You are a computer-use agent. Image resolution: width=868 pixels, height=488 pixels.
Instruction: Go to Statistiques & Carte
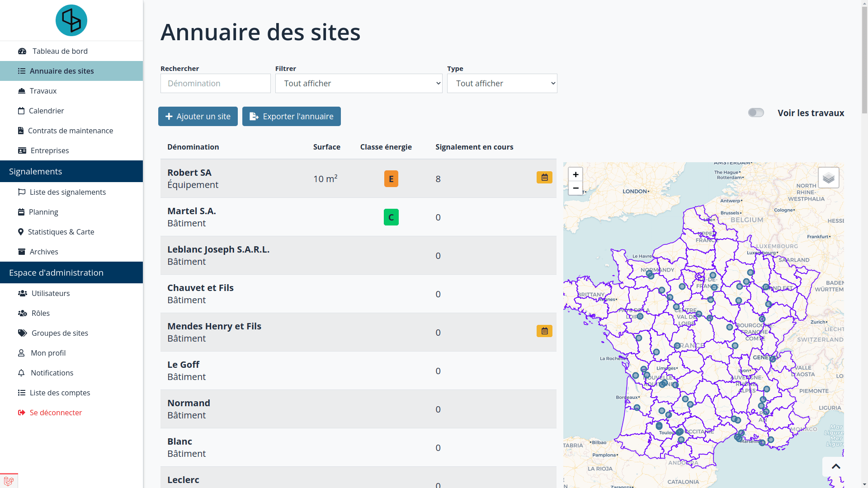[x=61, y=232]
